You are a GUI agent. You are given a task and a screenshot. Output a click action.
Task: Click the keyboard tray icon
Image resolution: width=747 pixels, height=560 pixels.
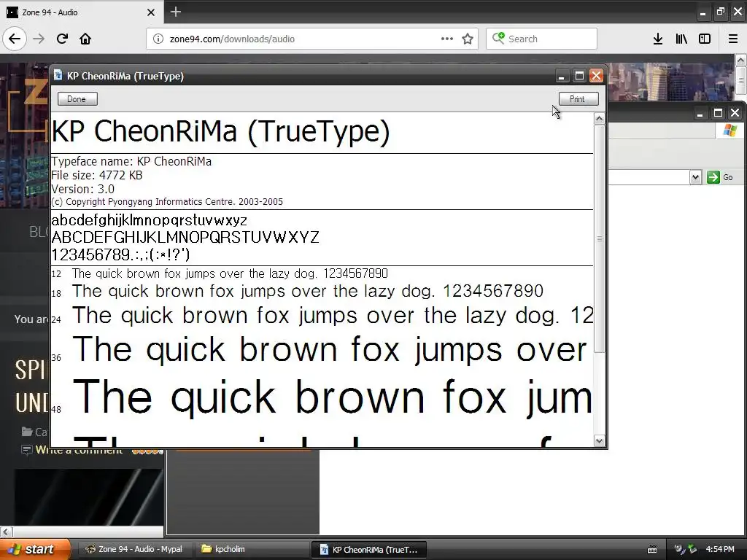click(652, 550)
